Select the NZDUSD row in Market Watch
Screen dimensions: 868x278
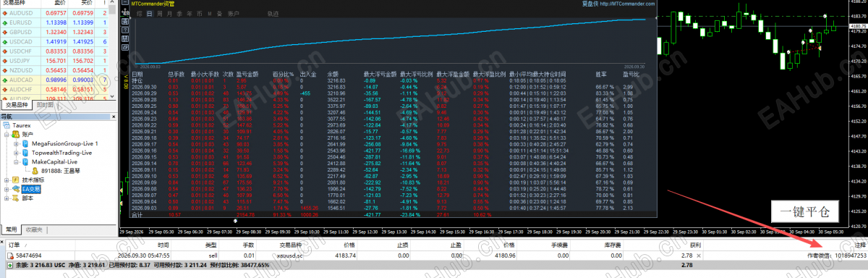(x=55, y=69)
